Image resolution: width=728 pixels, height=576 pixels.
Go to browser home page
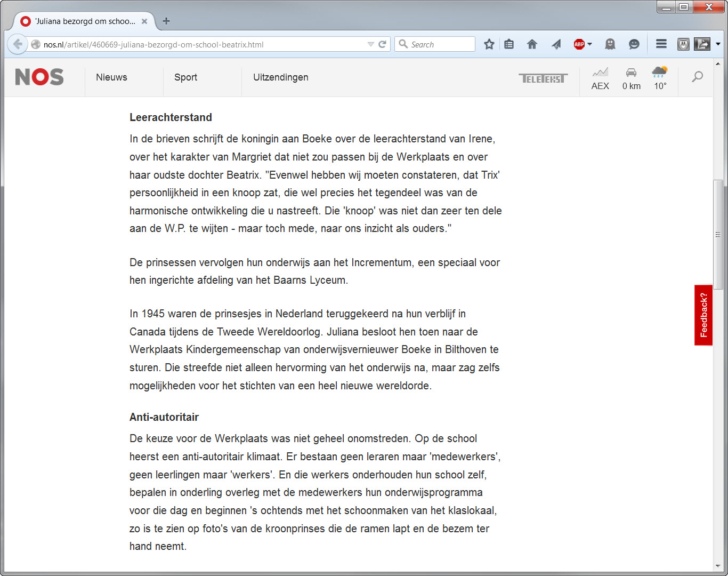point(532,44)
